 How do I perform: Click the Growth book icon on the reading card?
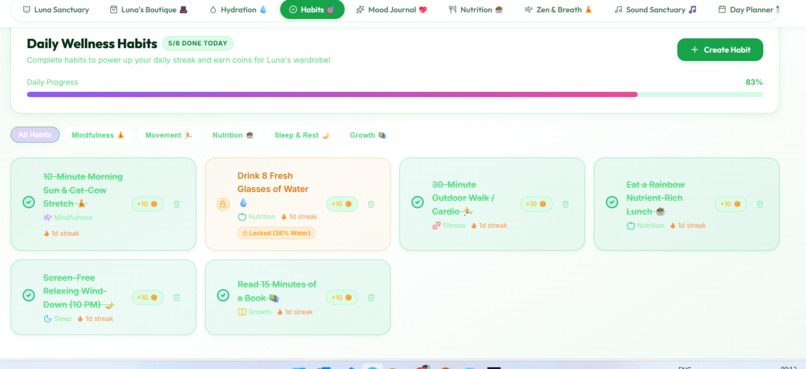point(242,312)
